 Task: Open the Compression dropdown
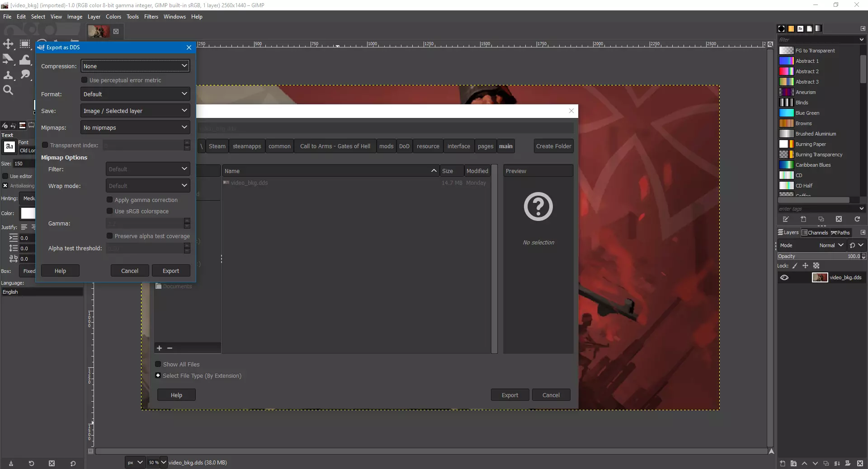(x=135, y=66)
